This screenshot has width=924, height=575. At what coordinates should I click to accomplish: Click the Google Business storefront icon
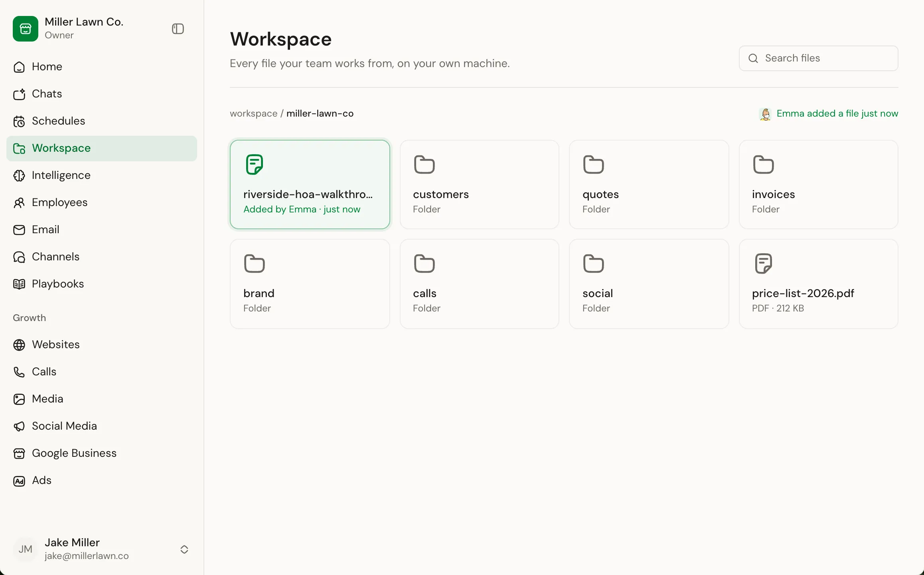(19, 453)
